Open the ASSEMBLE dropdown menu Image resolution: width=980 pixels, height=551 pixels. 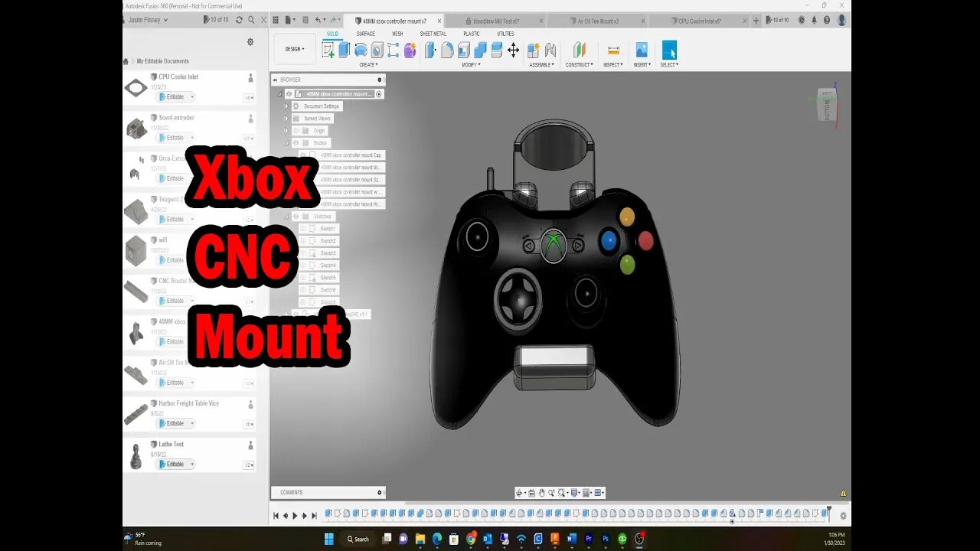(x=541, y=65)
